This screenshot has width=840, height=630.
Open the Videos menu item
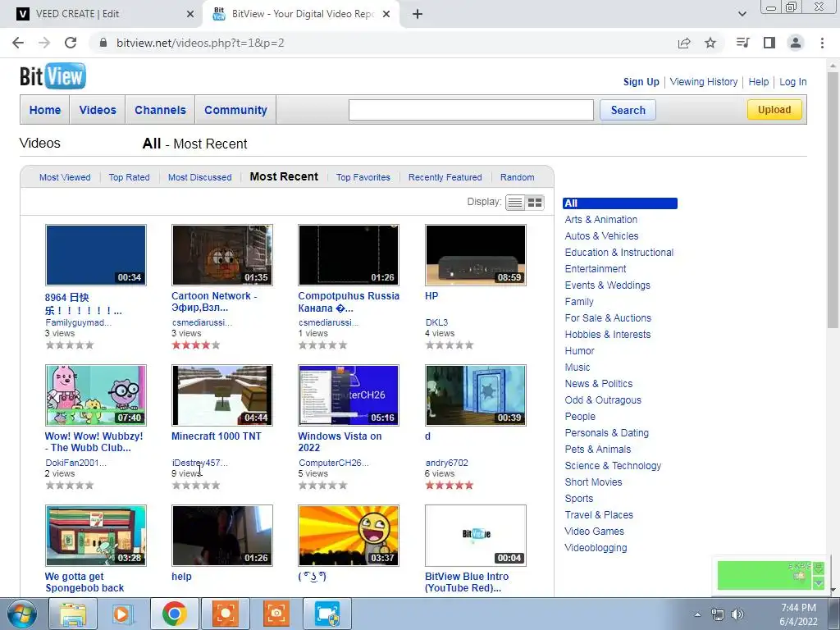(98, 110)
